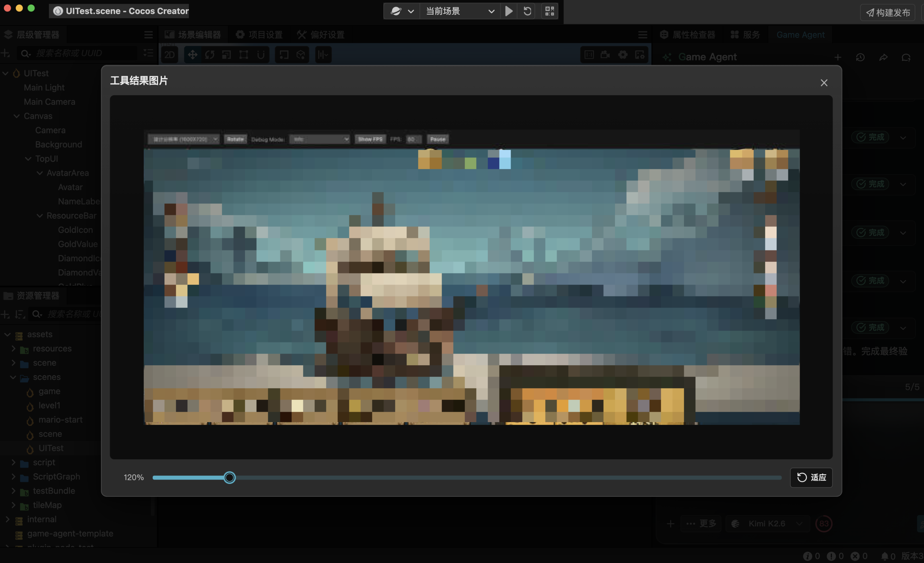
Task: Click the list options icon beside hierarchy search
Action: (x=148, y=53)
